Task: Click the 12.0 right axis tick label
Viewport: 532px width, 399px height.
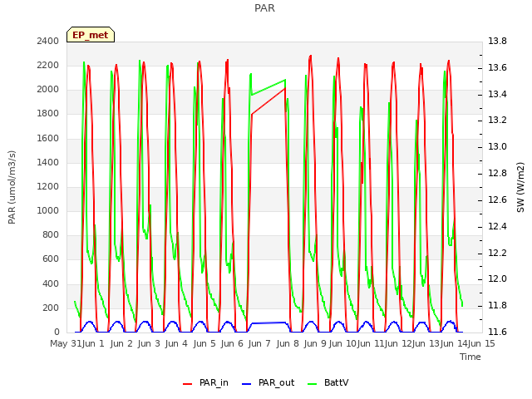Action: pyautogui.click(x=497, y=279)
